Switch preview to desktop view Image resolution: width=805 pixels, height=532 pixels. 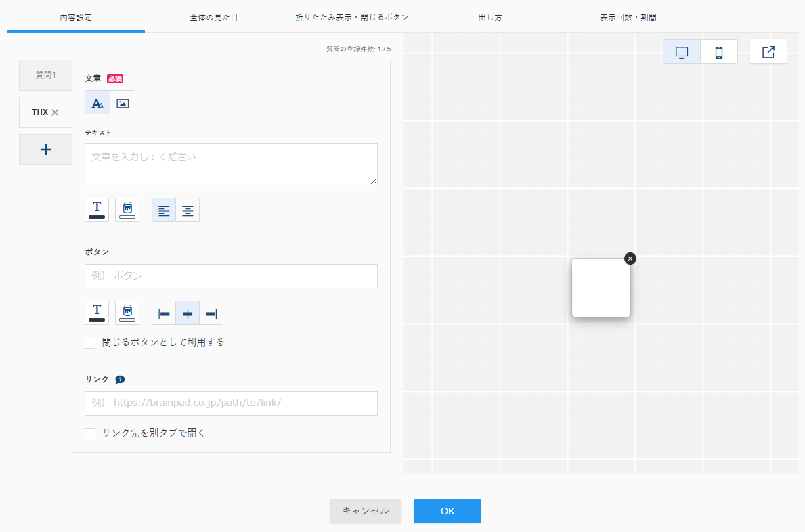[682, 52]
